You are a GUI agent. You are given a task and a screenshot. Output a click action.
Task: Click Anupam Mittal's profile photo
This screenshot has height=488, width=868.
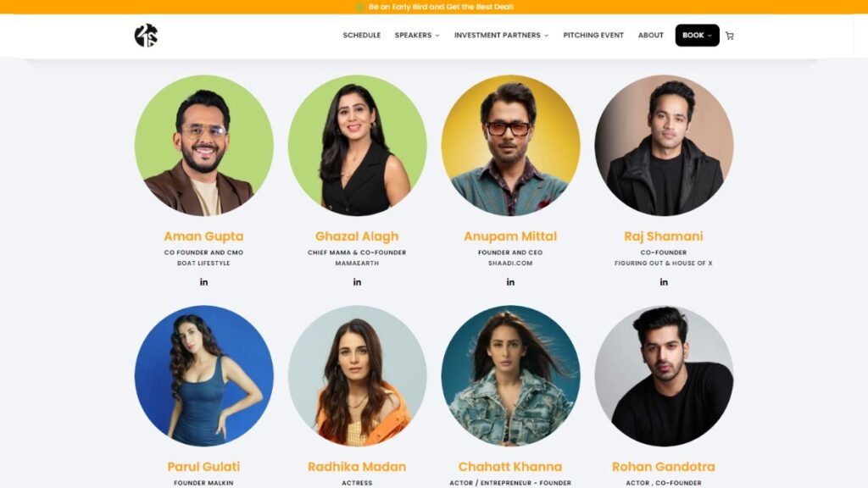(510, 146)
